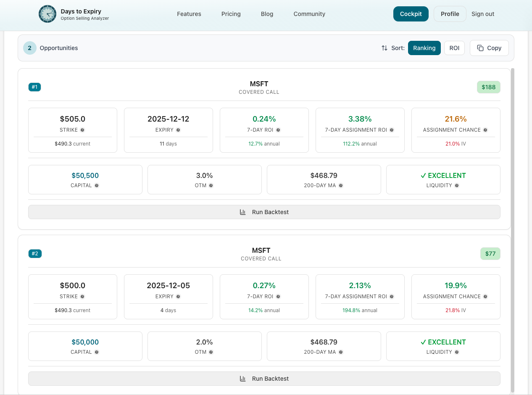Click the sort arrows icon beside Sort
Image resolution: width=532 pixels, height=395 pixels.
[384, 48]
